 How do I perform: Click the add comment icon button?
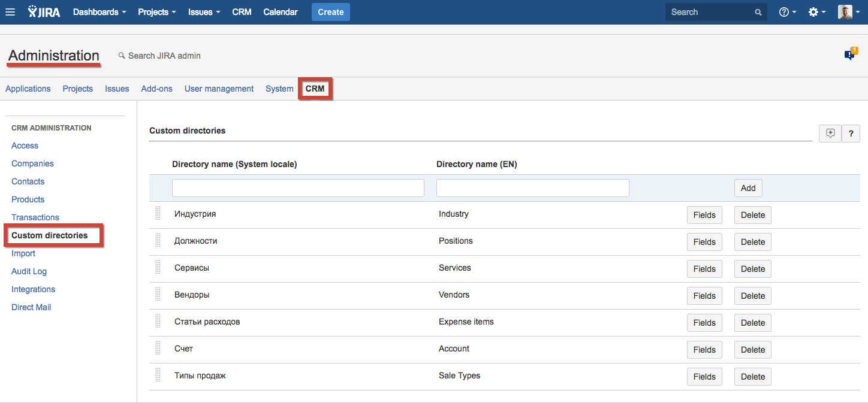tap(830, 134)
